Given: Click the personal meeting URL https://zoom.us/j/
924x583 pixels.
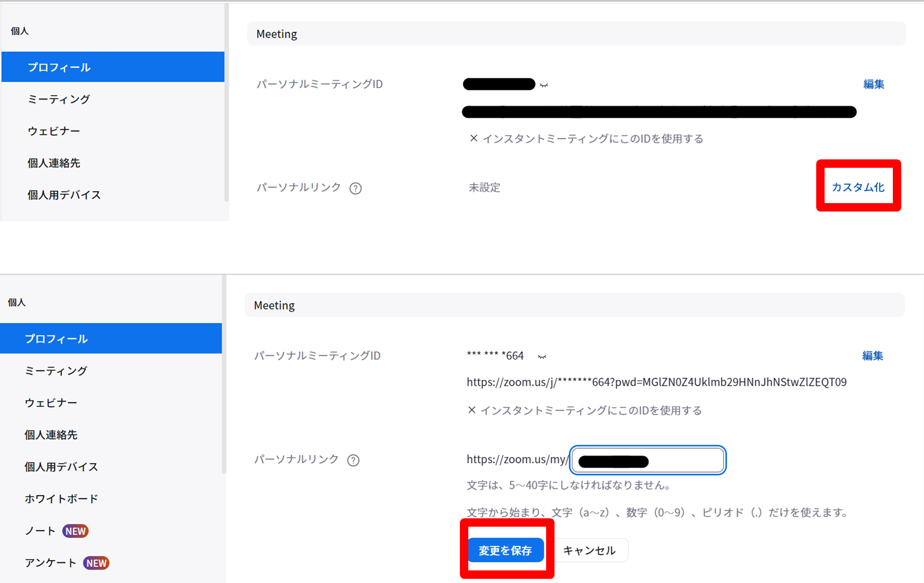Looking at the screenshot, I should click(x=656, y=382).
